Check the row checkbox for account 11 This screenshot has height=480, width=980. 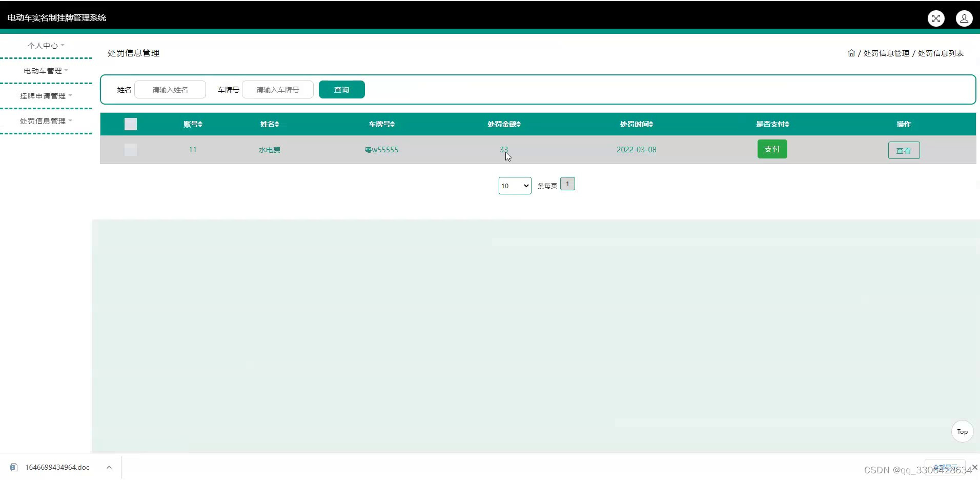[x=131, y=150]
